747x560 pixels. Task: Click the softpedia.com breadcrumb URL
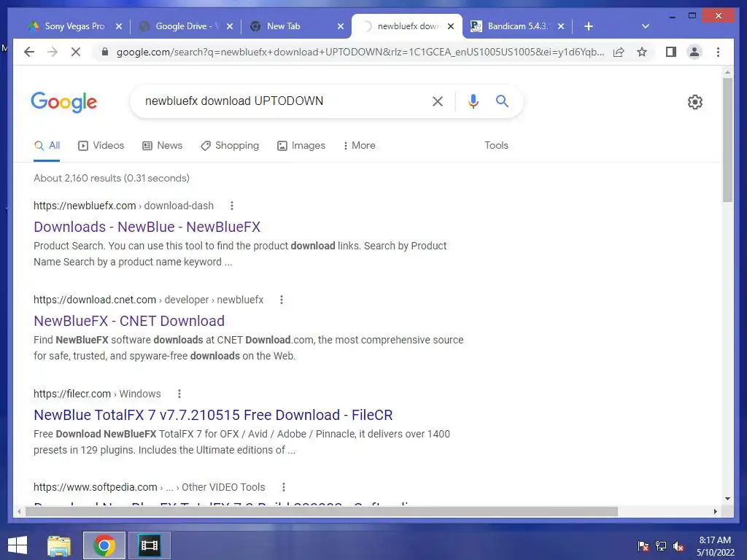click(x=149, y=487)
